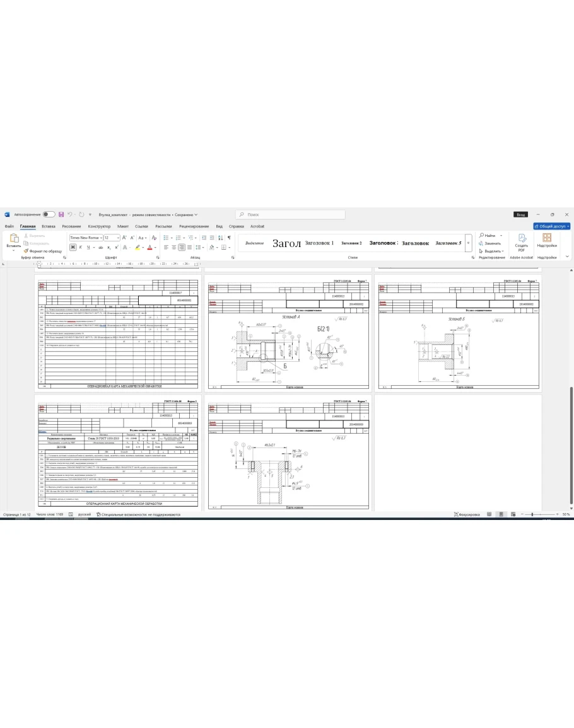Switch to the Рецензирование tab

(194, 226)
